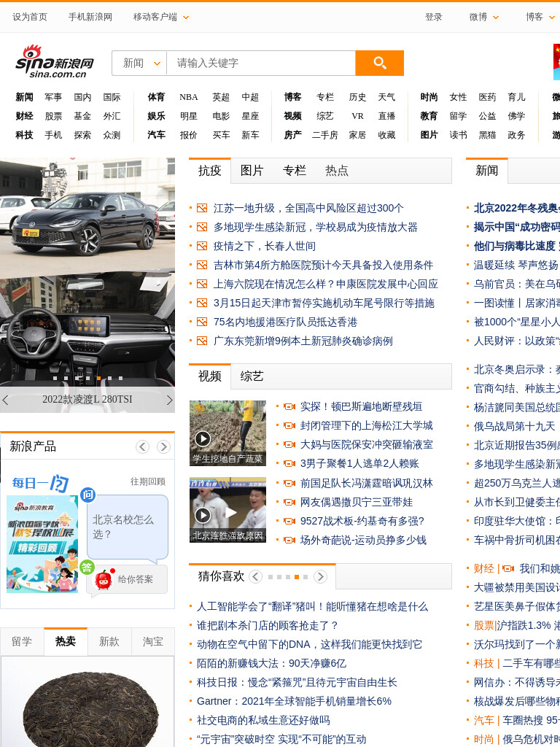Click video icon beside 场外奇葩说-运动员挣多少钱
Screen dimensions: 560x747
pyautogui.click(x=289, y=541)
